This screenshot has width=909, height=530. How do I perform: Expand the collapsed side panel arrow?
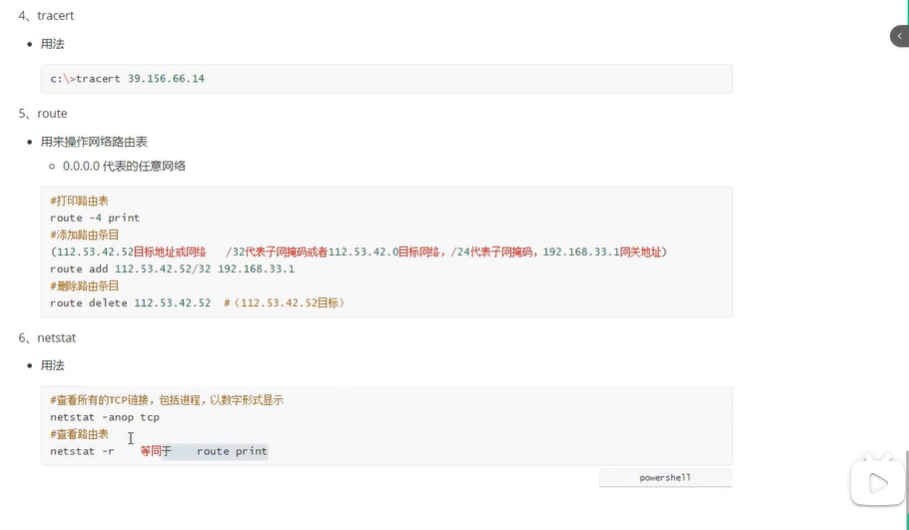click(x=898, y=36)
